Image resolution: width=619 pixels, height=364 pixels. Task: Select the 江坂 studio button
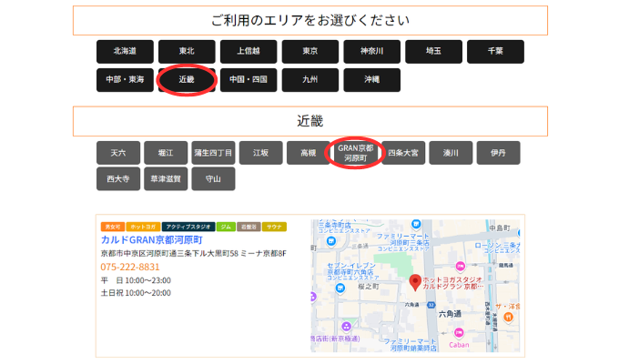coord(261,153)
